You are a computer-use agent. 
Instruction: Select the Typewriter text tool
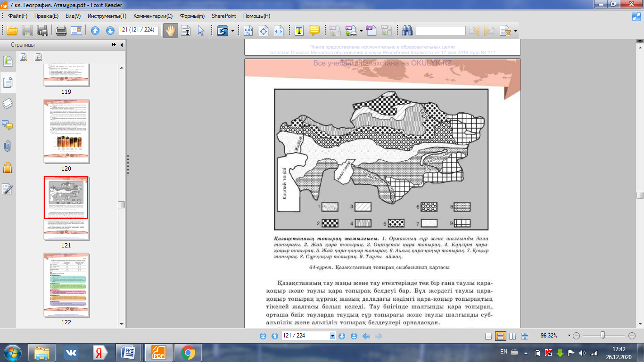tap(299, 31)
